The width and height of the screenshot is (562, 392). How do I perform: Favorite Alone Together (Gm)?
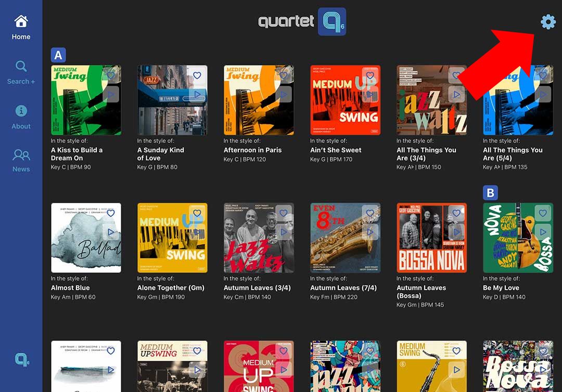tap(197, 213)
